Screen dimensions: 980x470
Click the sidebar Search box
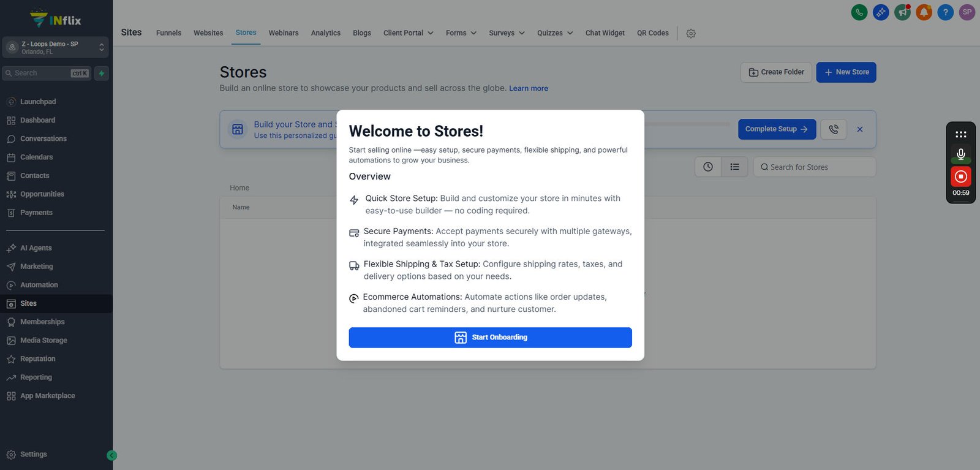pos(47,74)
